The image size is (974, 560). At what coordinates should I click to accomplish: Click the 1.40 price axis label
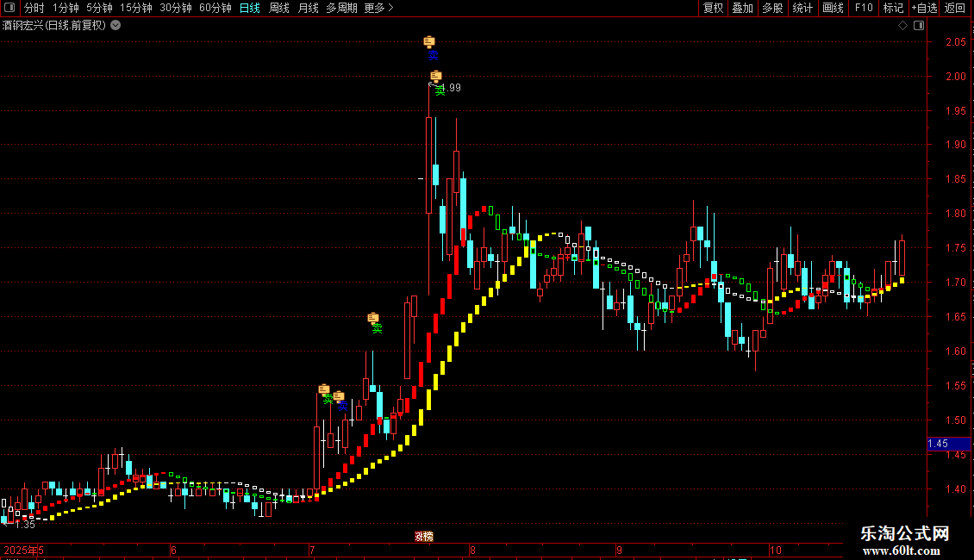956,489
